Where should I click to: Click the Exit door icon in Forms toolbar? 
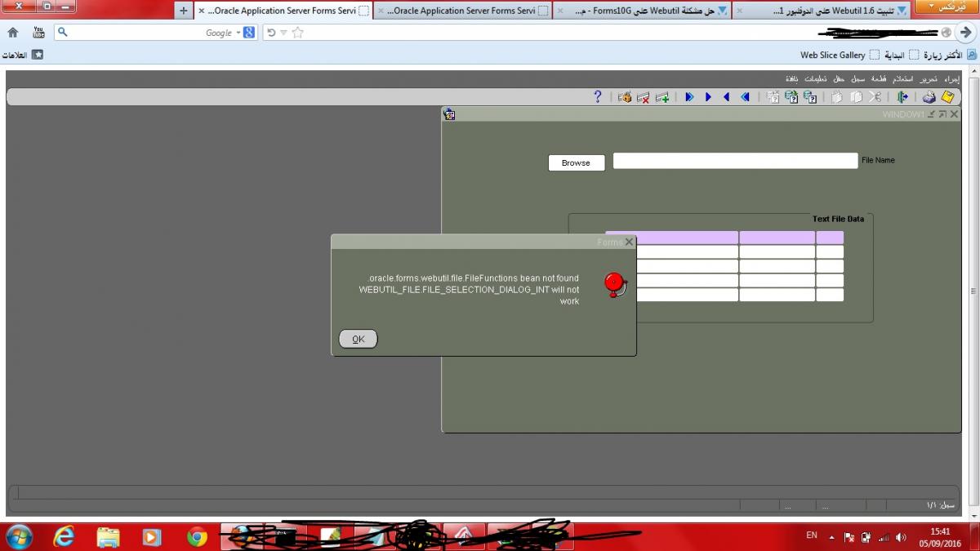tap(902, 97)
